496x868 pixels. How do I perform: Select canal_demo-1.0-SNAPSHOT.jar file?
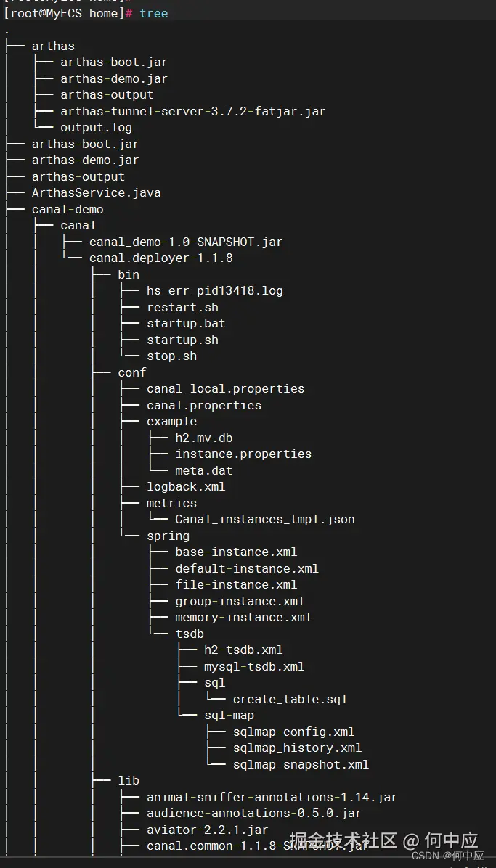[x=185, y=242]
